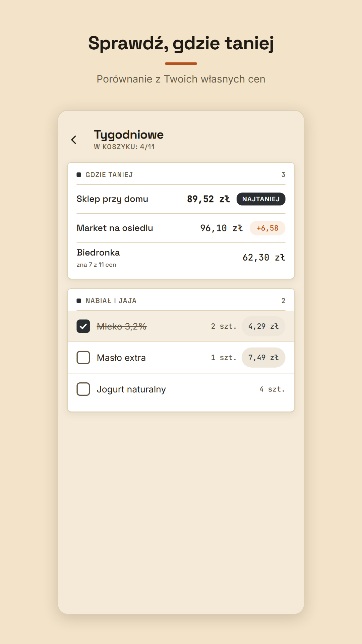Viewport: 362px width, 644px height.
Task: Click the 4,29 zł price pill
Action: click(x=263, y=326)
